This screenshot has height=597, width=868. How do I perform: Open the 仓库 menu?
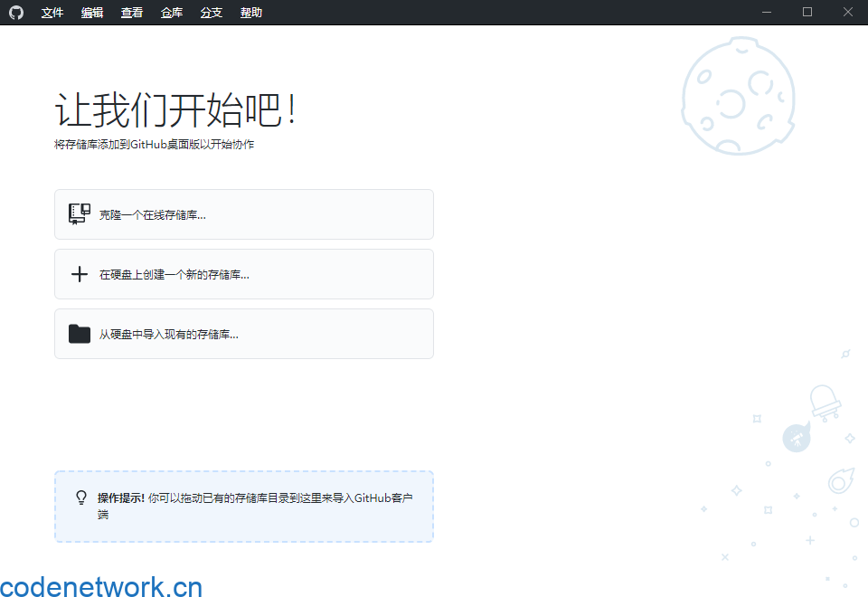(x=171, y=12)
